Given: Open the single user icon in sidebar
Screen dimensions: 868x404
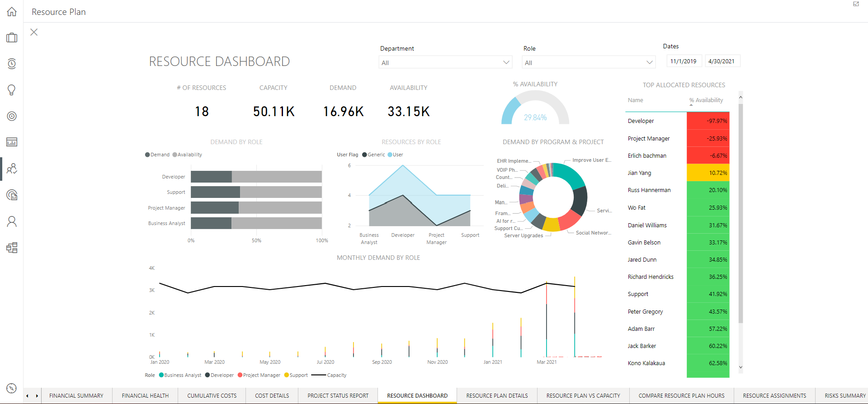Looking at the screenshot, I should [12, 221].
